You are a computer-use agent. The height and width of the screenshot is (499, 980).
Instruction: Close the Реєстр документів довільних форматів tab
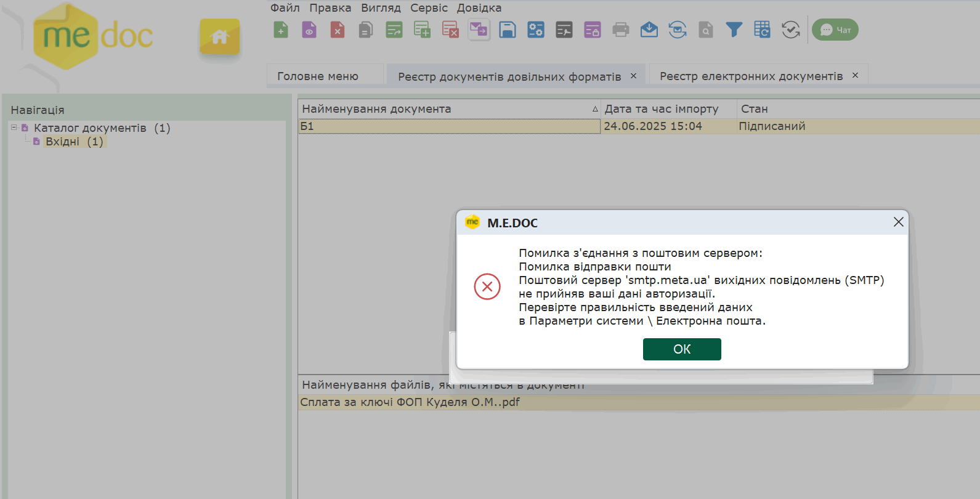(x=633, y=76)
